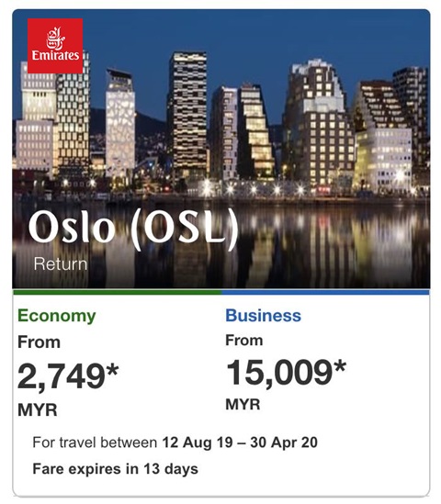Click the Oslo skyline photo
The height and width of the screenshot is (504, 441).
point(221,149)
